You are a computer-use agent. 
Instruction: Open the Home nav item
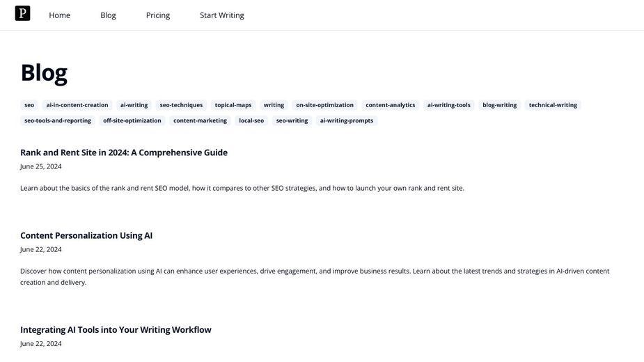tap(60, 15)
